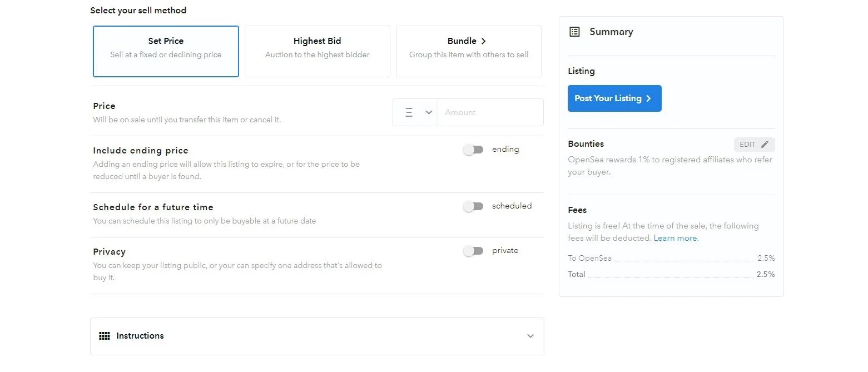Open the Learn more fees link
This screenshot has width=868, height=372.
tap(676, 238)
